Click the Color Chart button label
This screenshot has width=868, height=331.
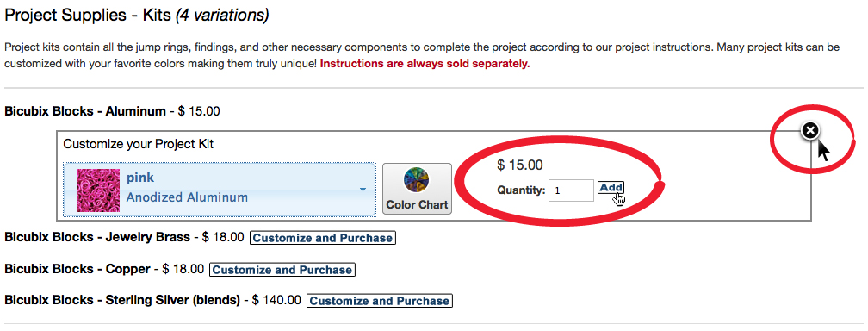pos(417,204)
